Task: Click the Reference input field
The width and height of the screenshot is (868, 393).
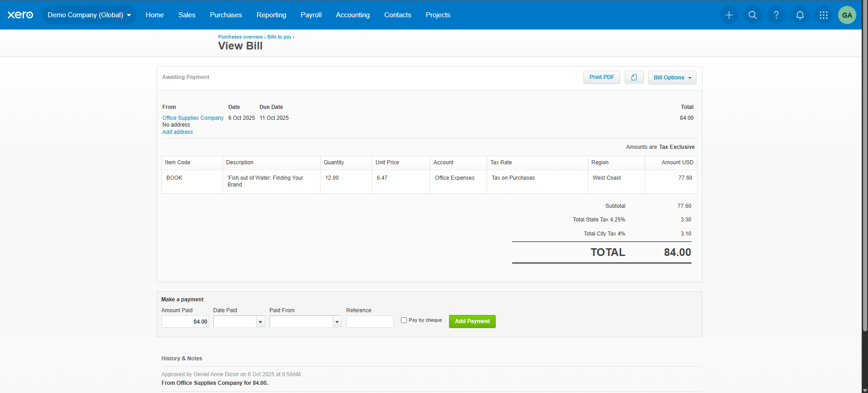Action: [x=370, y=322]
